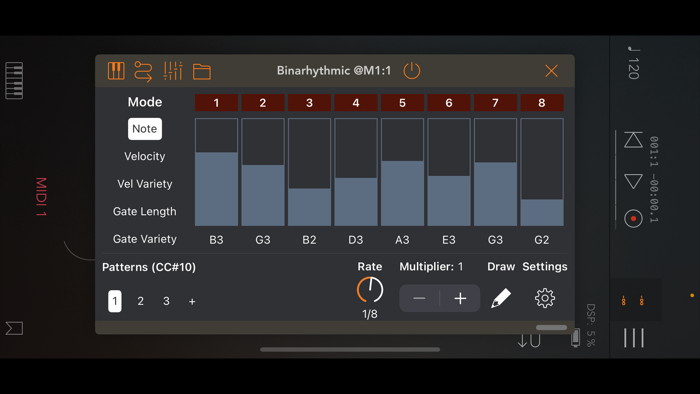Click the host icon beside DSP readout
The height and width of the screenshot is (394, 700).
tap(575, 338)
